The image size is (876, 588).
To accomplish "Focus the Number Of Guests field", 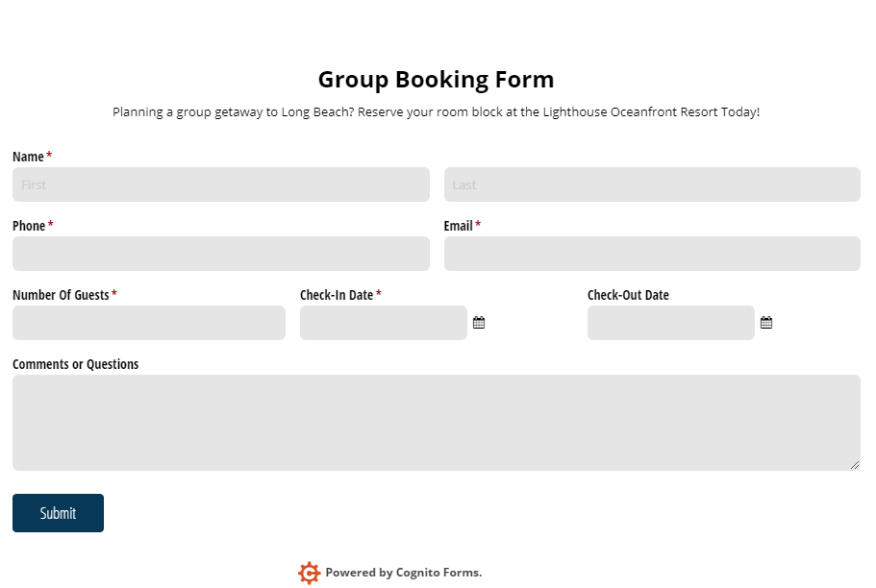I will (149, 323).
